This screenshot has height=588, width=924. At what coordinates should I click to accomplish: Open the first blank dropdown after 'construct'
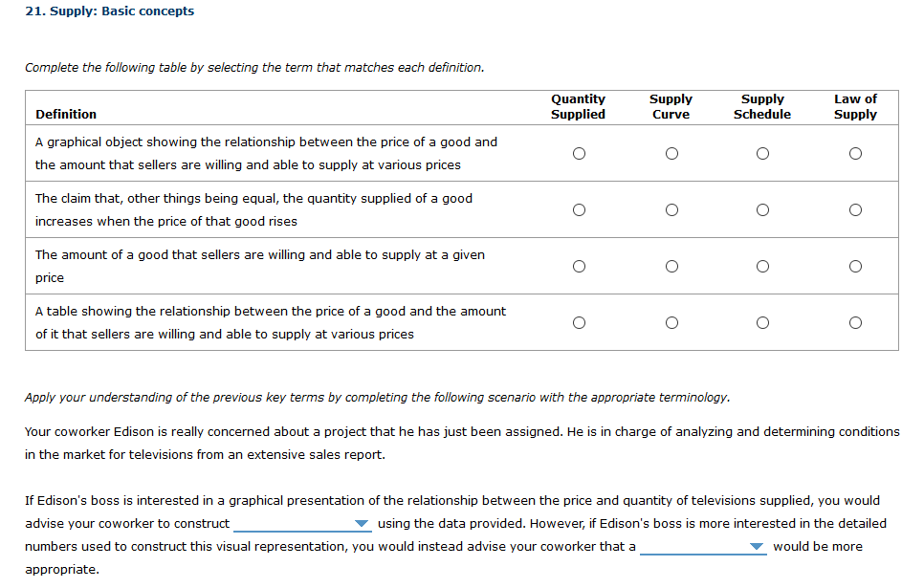point(301,523)
